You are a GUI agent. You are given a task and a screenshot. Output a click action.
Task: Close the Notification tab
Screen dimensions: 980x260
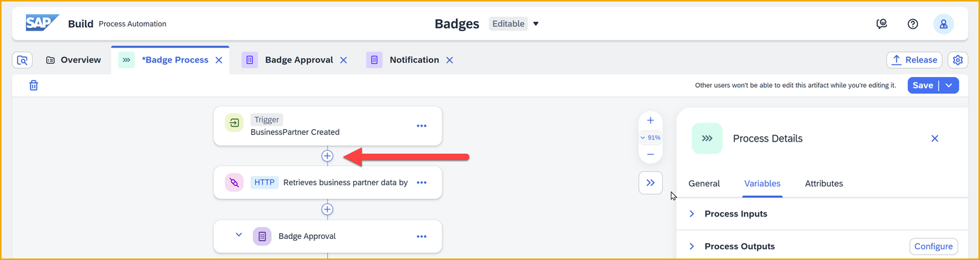(x=449, y=60)
